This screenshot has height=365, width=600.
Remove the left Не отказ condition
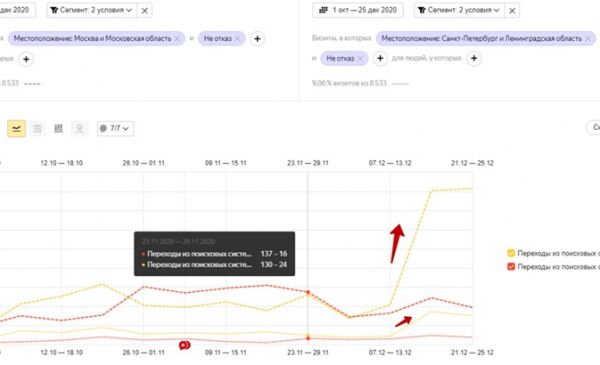point(237,39)
